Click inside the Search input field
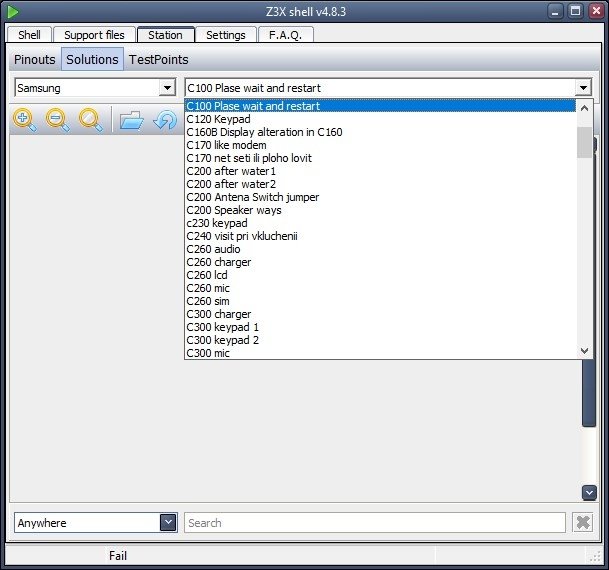 (375, 523)
